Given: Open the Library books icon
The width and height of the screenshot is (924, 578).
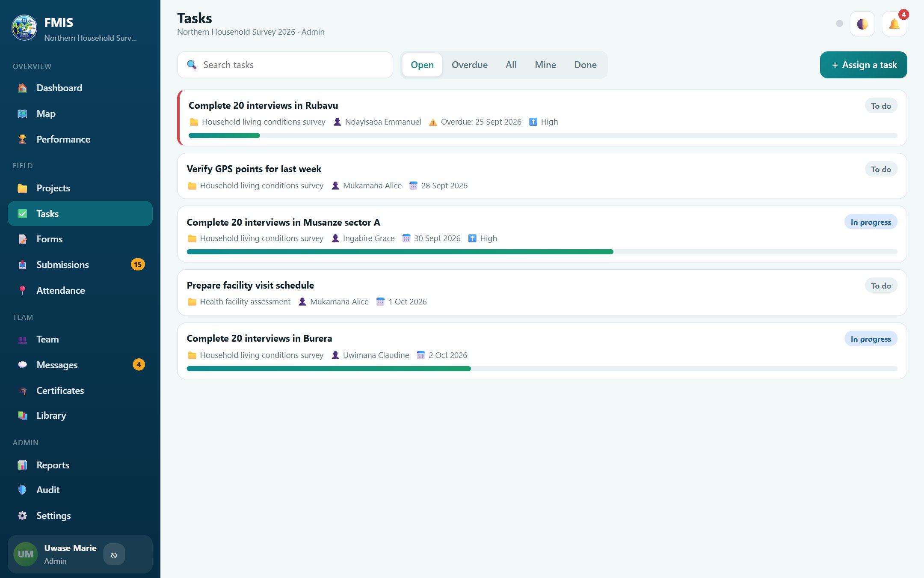Looking at the screenshot, I should click(x=22, y=415).
